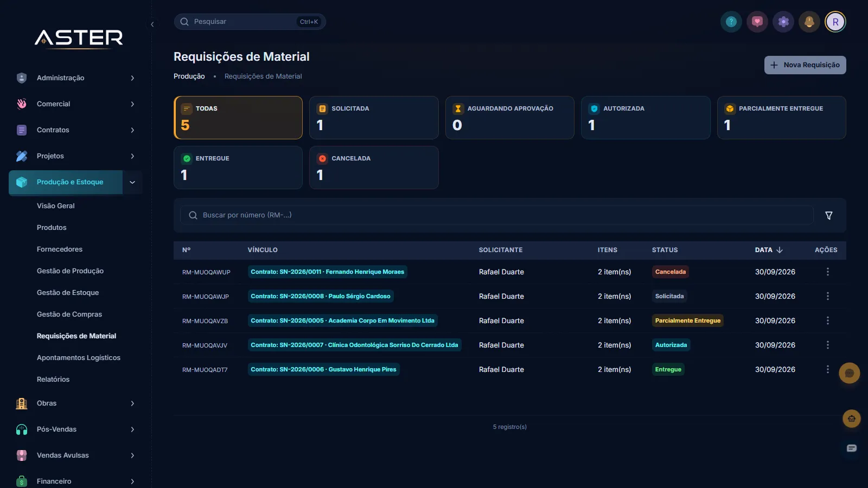Filter by TODAS status card

[x=238, y=118]
